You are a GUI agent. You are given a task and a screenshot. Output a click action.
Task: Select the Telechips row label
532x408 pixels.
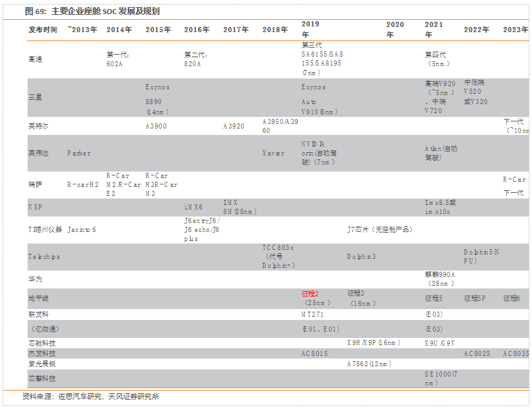pos(44,257)
